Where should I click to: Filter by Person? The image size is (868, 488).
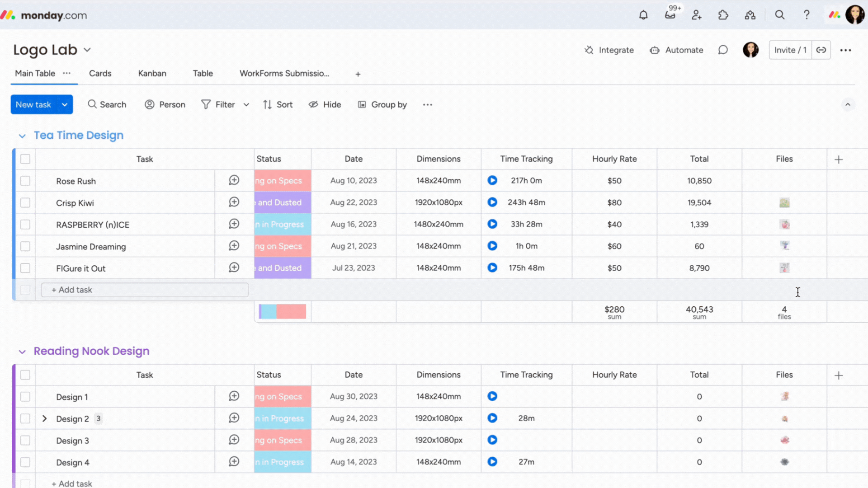coord(165,105)
